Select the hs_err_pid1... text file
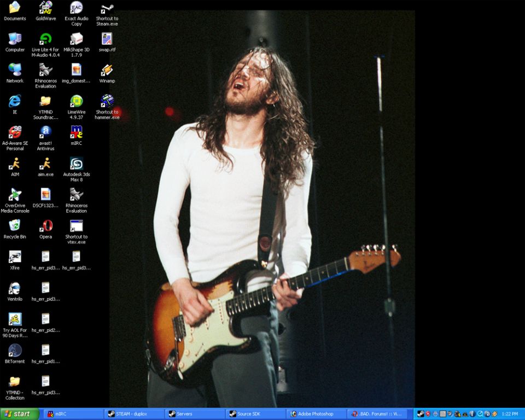 [45, 354]
